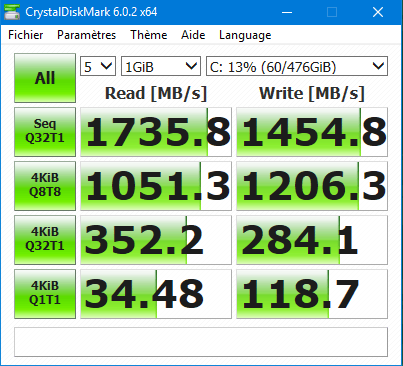Select the 118.7 Q1T1 write result

click(312, 294)
